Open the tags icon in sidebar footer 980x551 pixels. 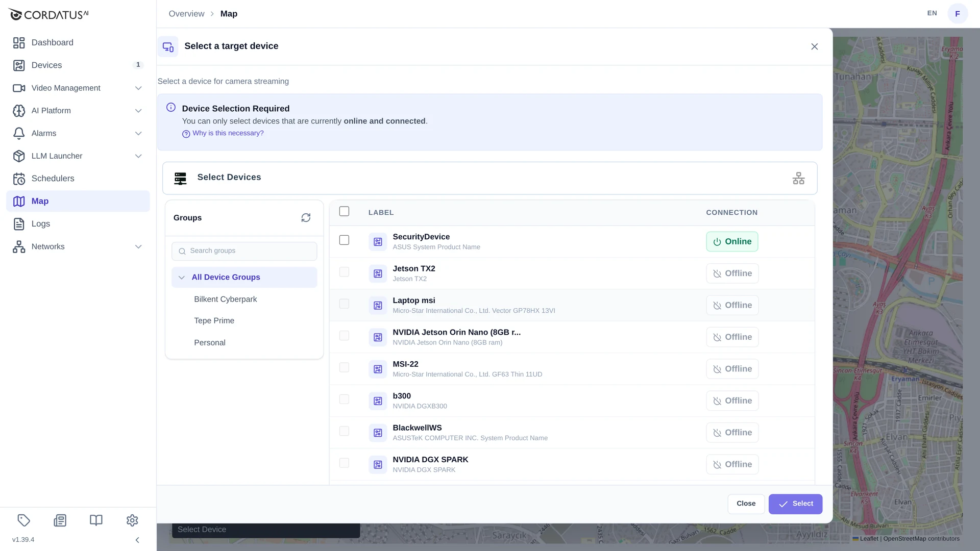[24, 520]
